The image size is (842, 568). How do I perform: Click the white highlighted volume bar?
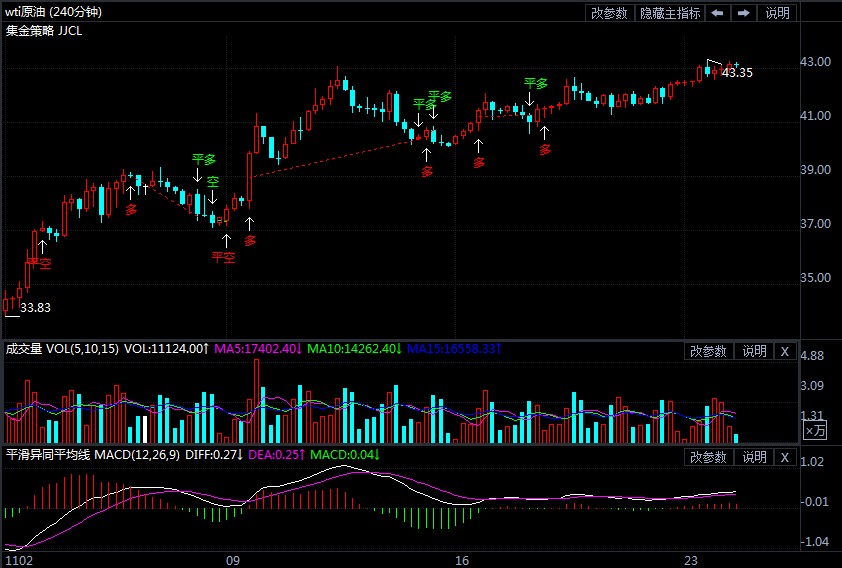click(x=145, y=428)
